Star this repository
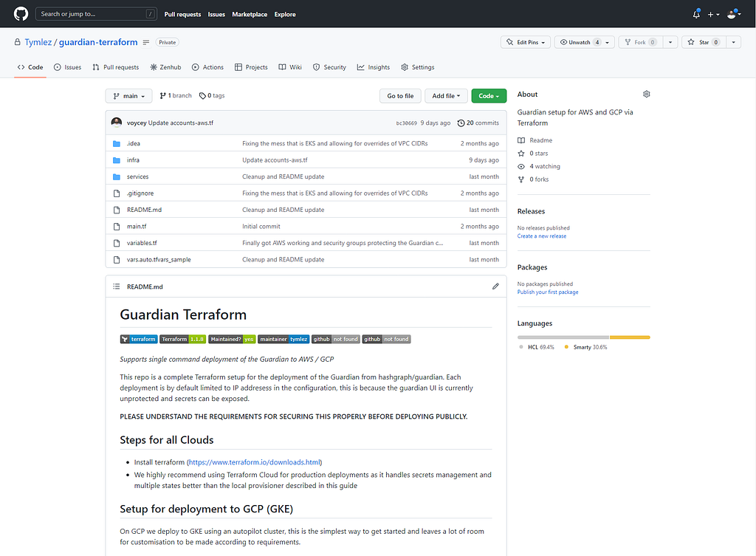The width and height of the screenshot is (756, 556). pyautogui.click(x=704, y=42)
